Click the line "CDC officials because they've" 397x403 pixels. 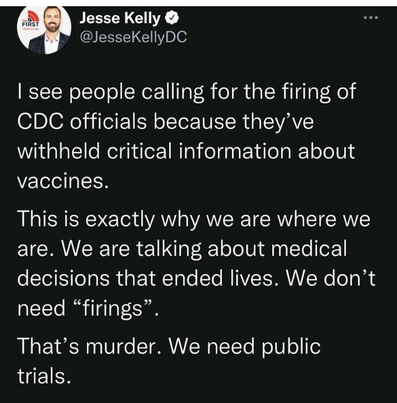166,121
